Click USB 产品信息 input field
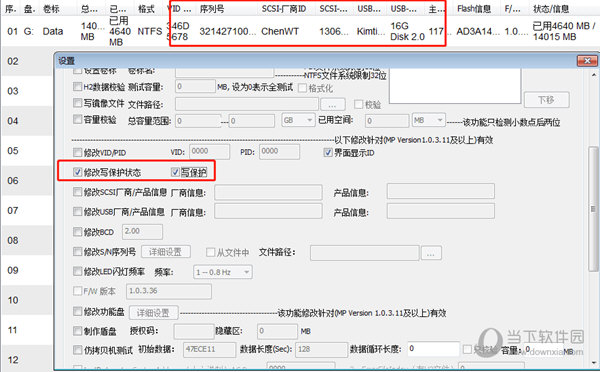Image resolution: width=600 pixels, height=372 pixels. pos(440,211)
